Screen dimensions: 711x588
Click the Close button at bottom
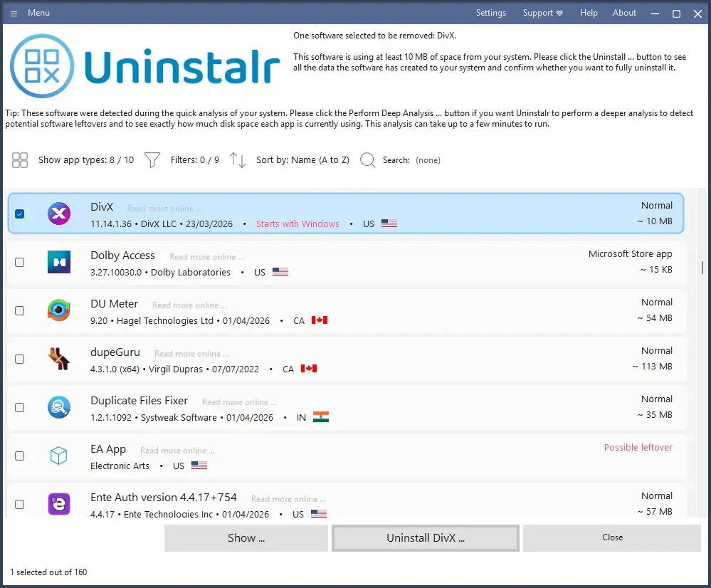tap(612, 538)
